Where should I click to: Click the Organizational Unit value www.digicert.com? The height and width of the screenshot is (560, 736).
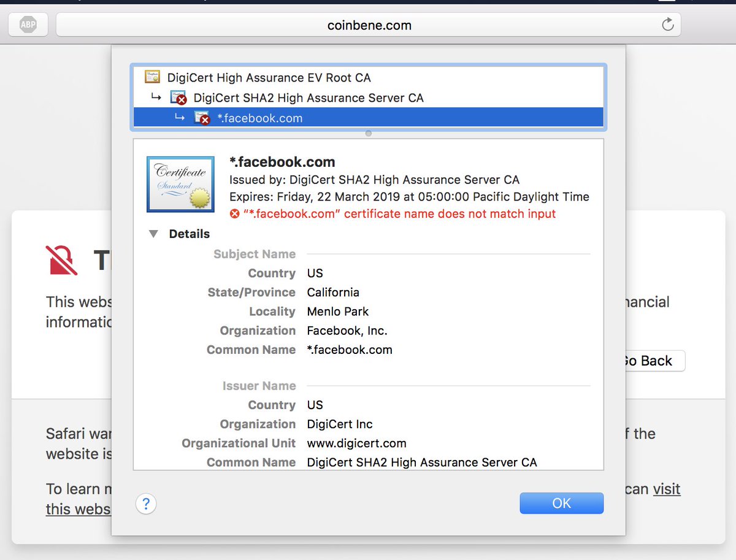pyautogui.click(x=356, y=443)
